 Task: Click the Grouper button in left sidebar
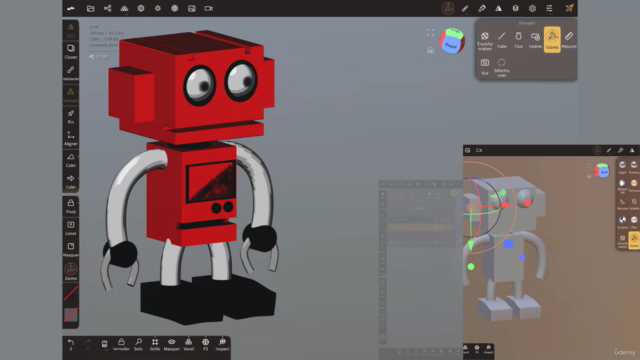pos(71,95)
